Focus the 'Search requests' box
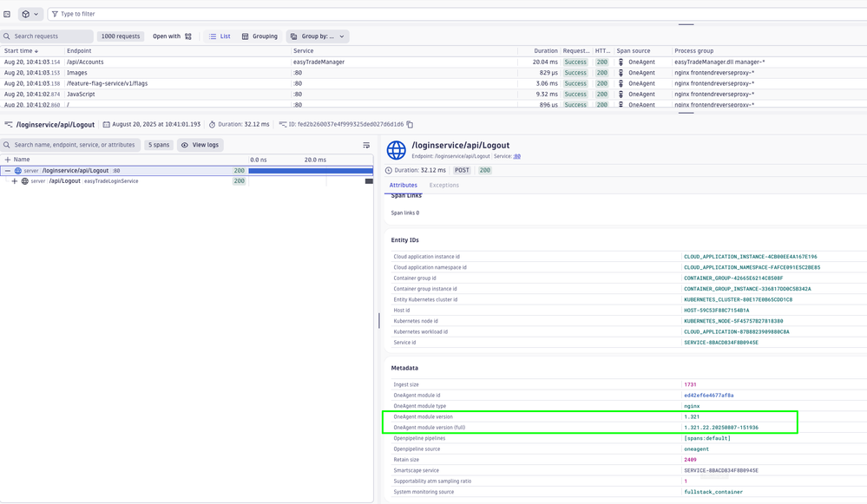 tap(47, 36)
